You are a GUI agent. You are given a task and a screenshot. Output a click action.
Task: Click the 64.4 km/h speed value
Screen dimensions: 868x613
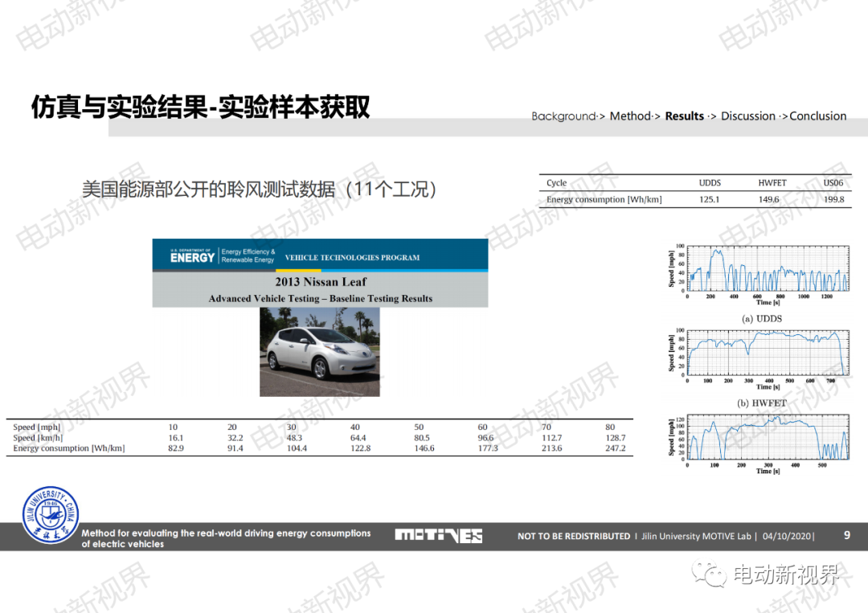[x=358, y=438]
